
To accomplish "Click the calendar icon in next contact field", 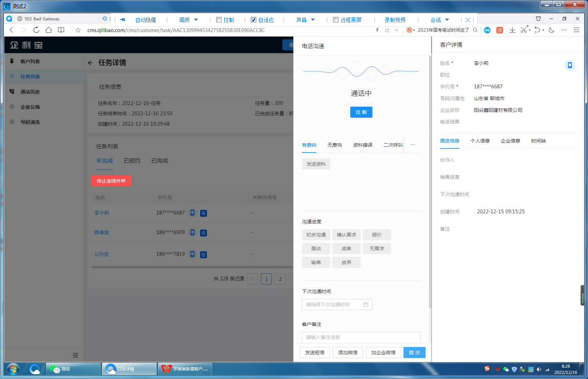I will [x=365, y=305].
